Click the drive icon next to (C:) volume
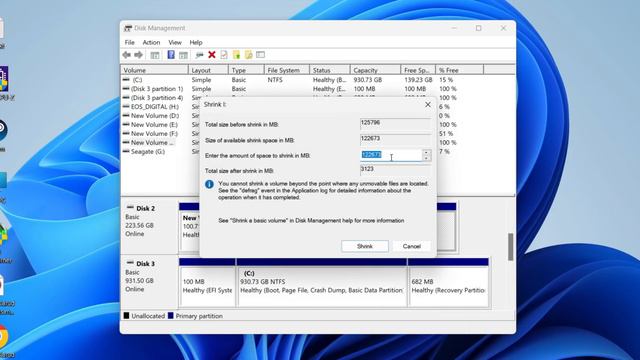 click(126, 80)
